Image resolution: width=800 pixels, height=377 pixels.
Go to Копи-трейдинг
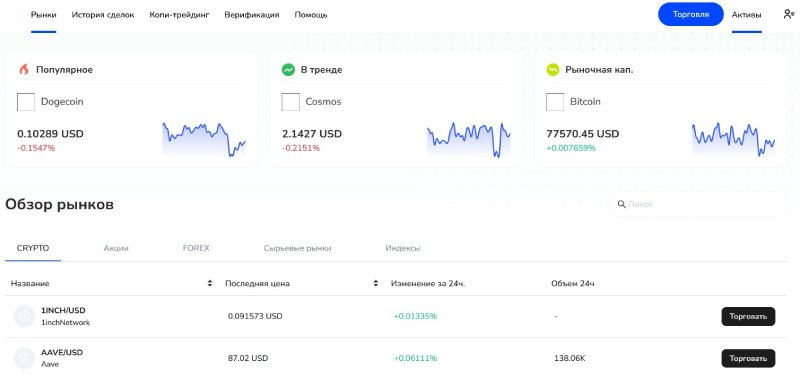(180, 15)
